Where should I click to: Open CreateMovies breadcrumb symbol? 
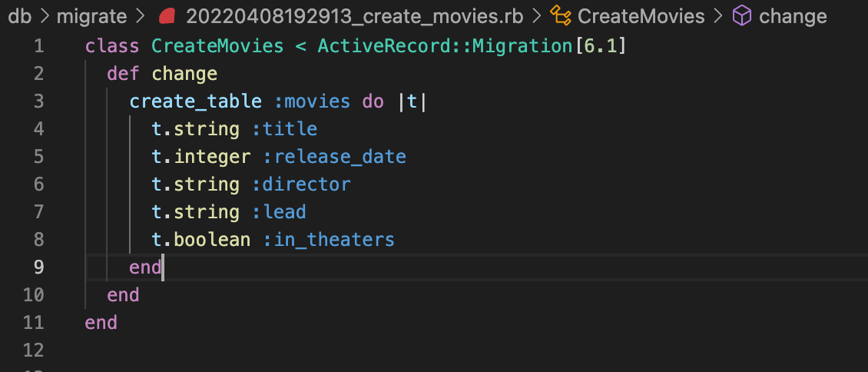(641, 17)
